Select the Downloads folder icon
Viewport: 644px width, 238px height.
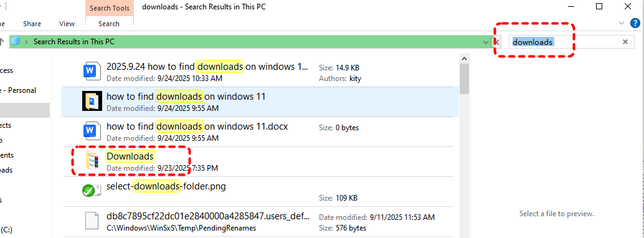coord(92,161)
